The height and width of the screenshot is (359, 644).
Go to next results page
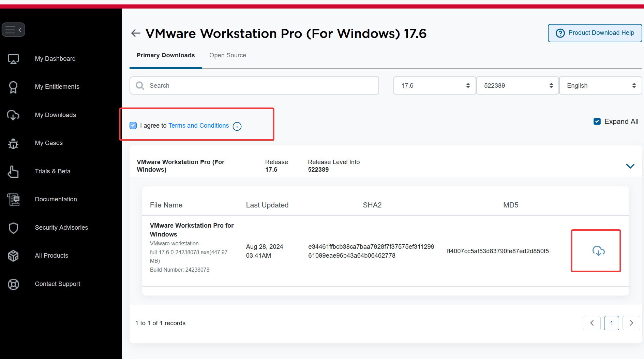[x=631, y=323]
